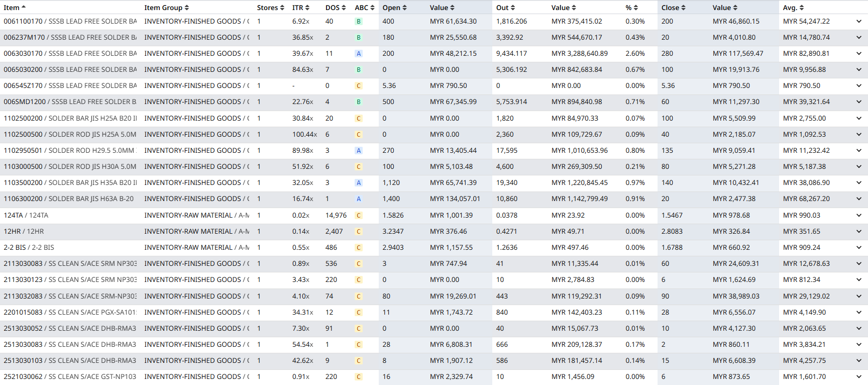Expand row 006545Z170 details chevron

859,85
